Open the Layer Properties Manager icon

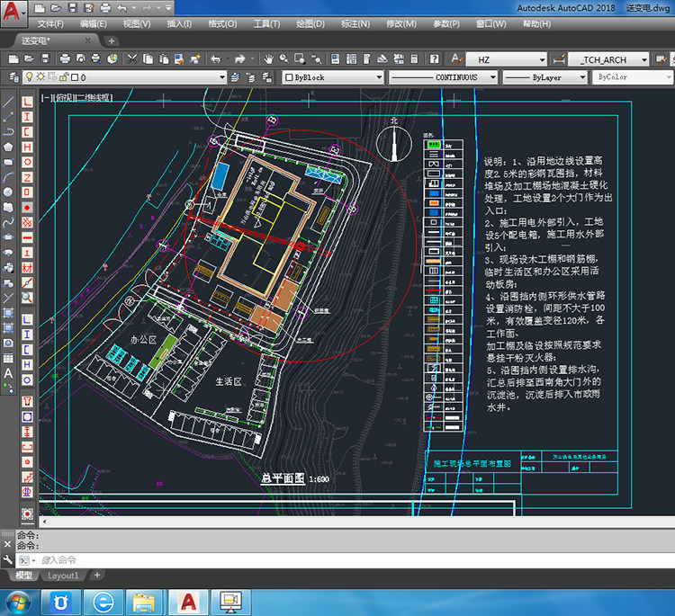13,77
